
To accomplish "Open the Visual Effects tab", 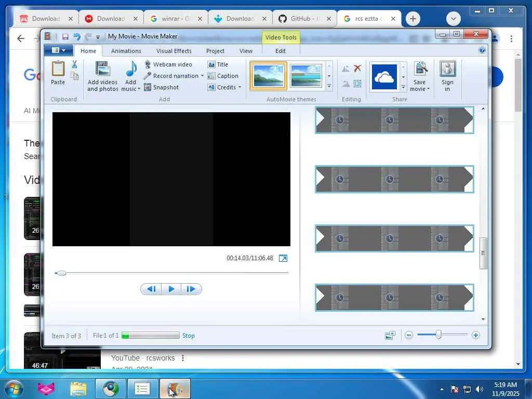I will click(x=174, y=51).
